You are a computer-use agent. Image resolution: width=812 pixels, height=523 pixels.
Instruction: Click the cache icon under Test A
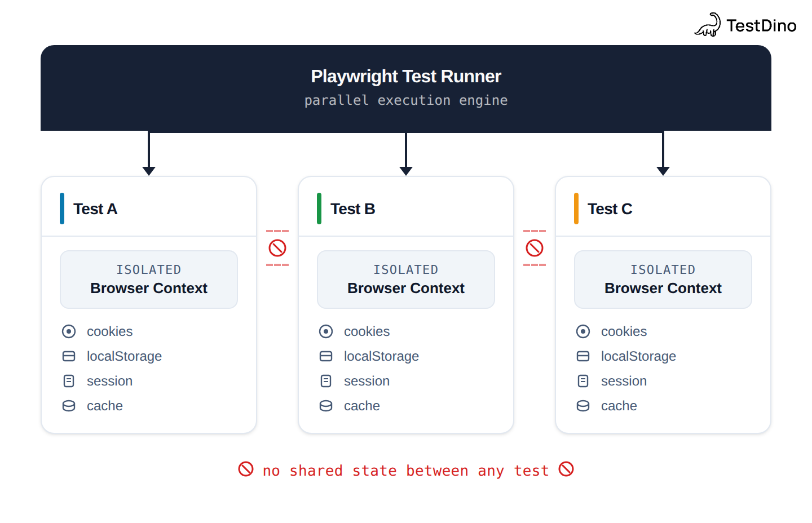click(x=69, y=406)
